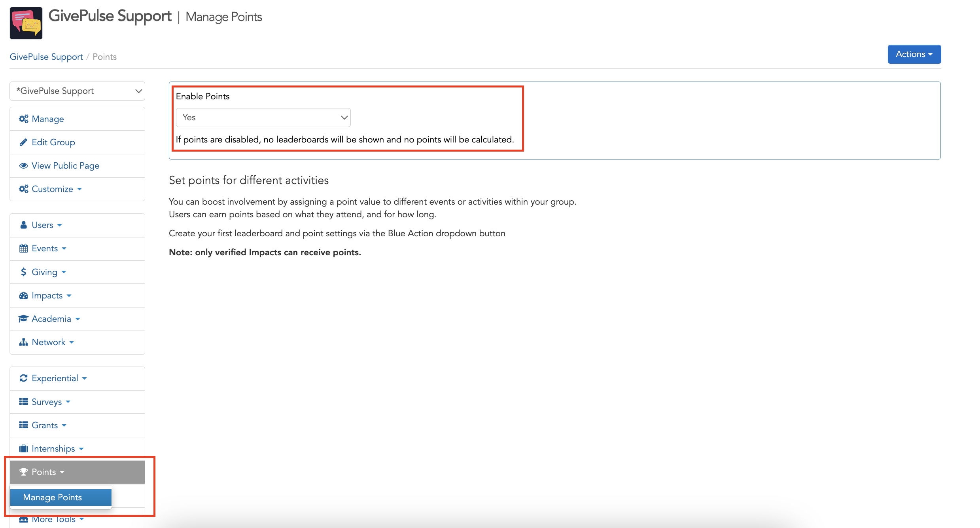The height and width of the screenshot is (528, 980).
Task: Open the Enable Points Yes dropdown
Action: (263, 118)
